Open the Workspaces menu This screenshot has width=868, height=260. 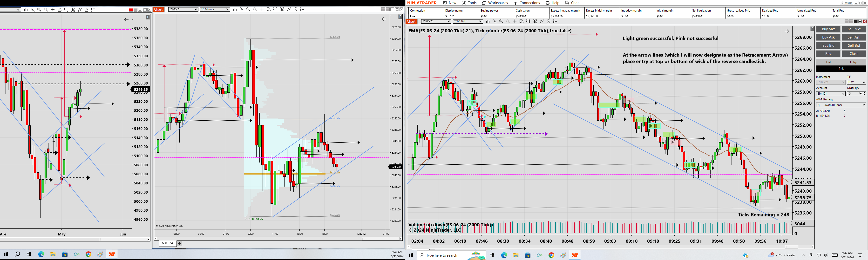tap(495, 3)
